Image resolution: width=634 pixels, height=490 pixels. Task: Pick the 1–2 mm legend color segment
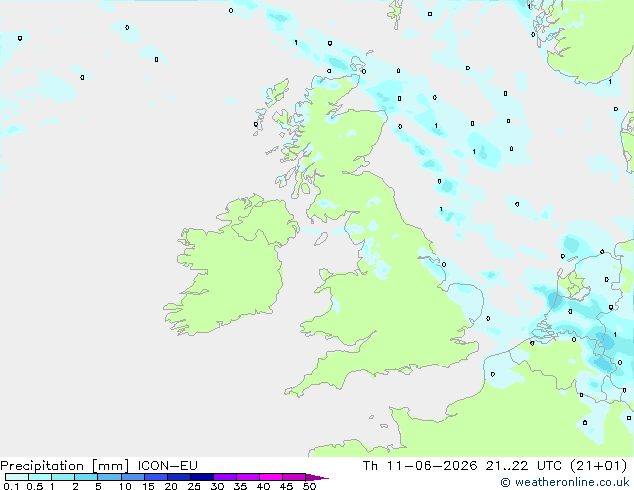[x=63, y=477]
